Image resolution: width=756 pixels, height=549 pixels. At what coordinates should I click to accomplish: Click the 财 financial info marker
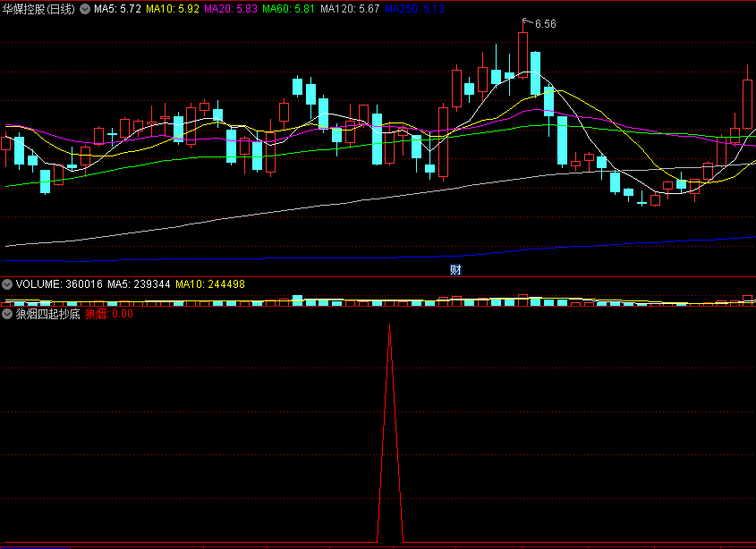point(455,270)
